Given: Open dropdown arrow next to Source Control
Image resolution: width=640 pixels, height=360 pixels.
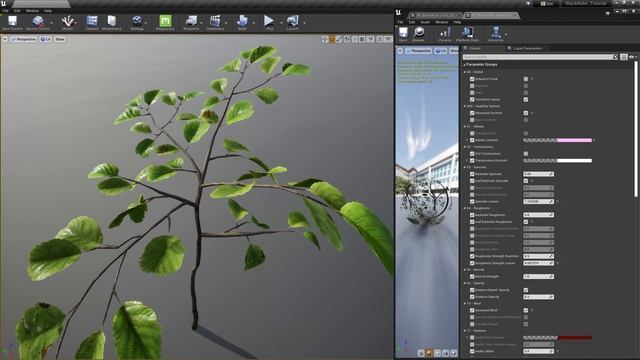Looking at the screenshot, I should 51,23.
